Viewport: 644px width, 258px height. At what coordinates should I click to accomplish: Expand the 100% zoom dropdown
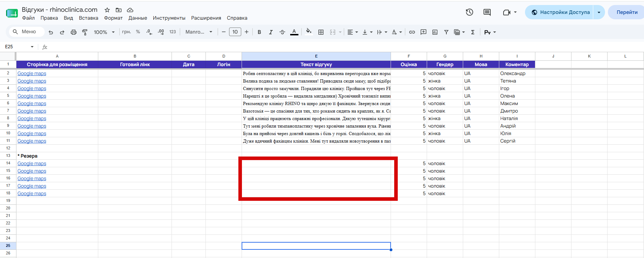tap(104, 32)
